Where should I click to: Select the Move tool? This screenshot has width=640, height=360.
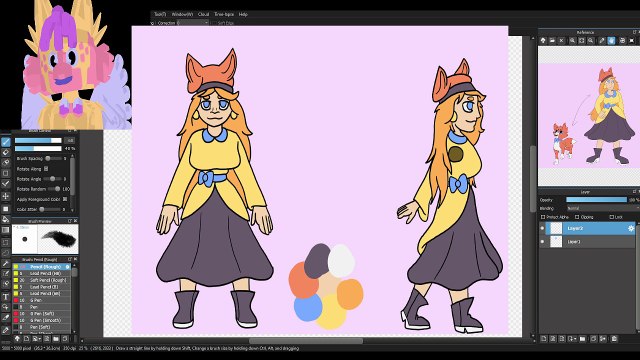pyautogui.click(x=6, y=196)
